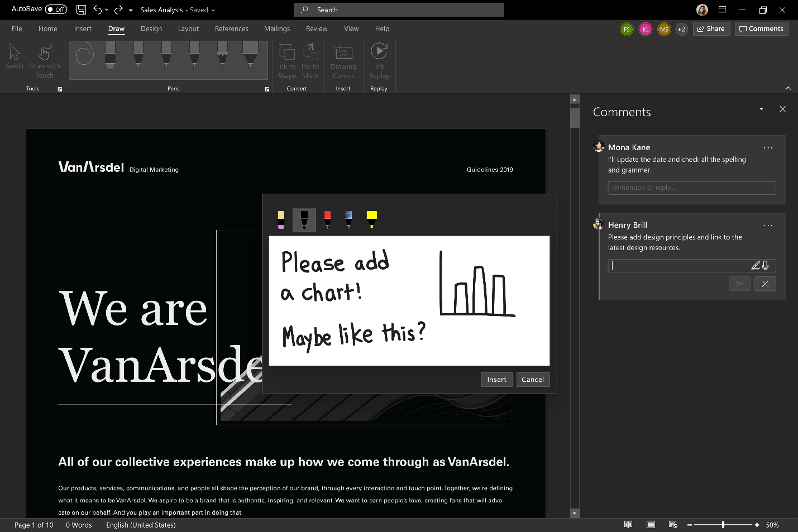Open Ink to Math converter
The image size is (798, 532).
coord(310,61)
